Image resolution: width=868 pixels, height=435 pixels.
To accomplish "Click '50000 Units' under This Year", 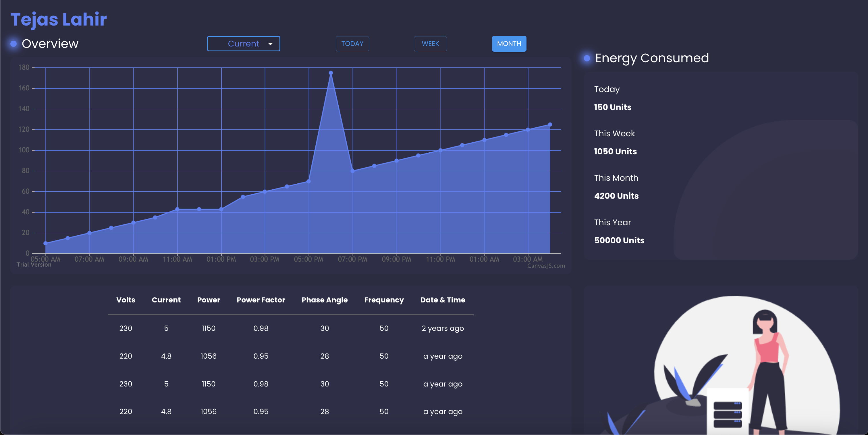I will point(619,240).
